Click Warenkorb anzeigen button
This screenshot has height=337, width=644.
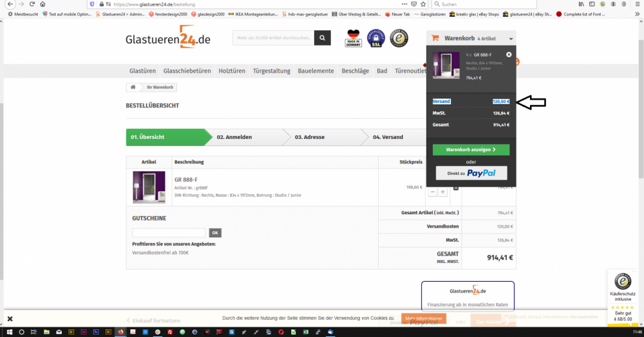click(x=471, y=150)
